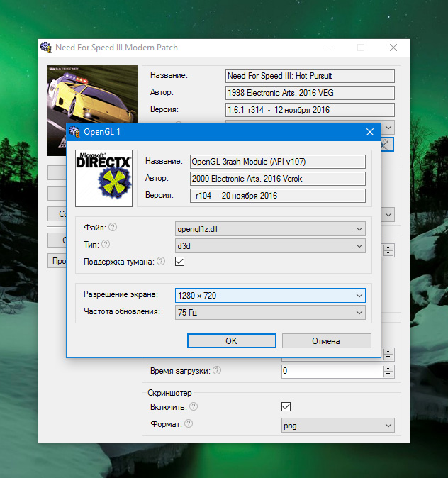The image size is (448, 478).
Task: Click the Частота обновления label
Action: coord(122,311)
